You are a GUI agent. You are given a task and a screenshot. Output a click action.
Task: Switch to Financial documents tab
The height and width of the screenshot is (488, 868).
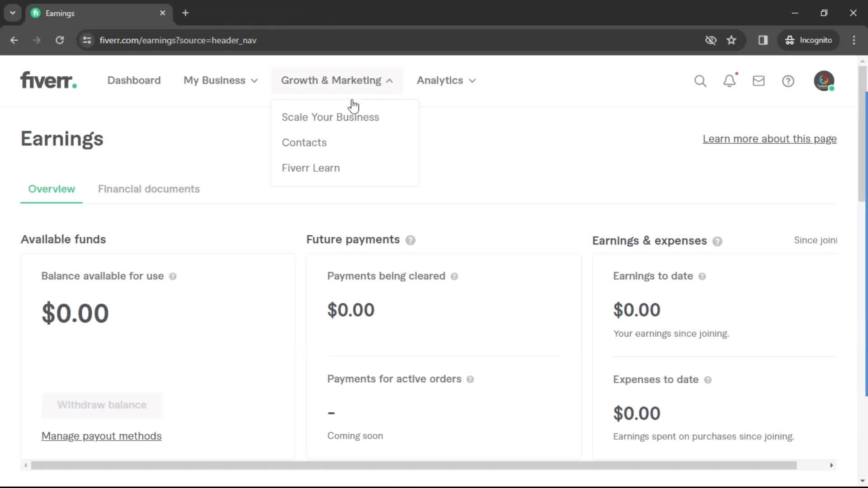click(x=148, y=189)
